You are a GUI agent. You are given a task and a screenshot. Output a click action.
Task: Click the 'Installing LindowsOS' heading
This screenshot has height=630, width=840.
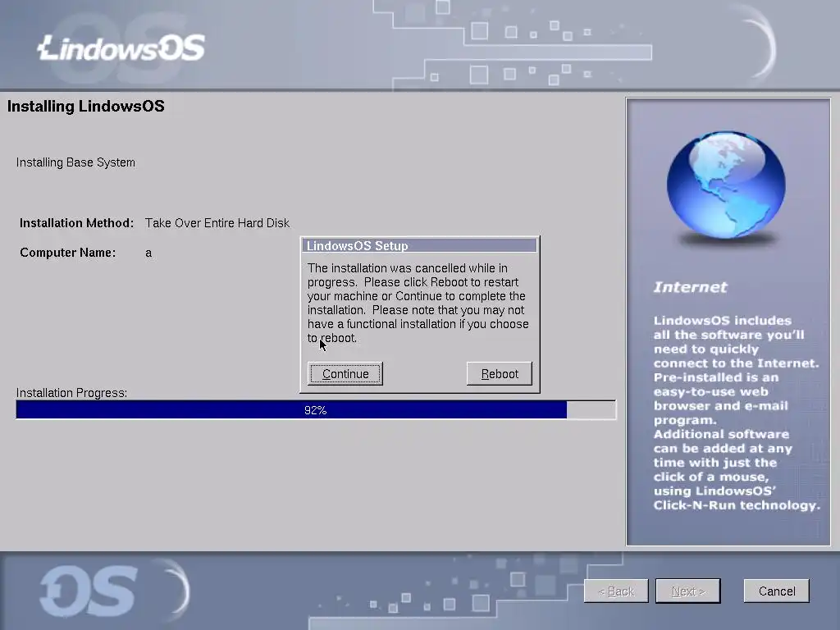coord(85,106)
